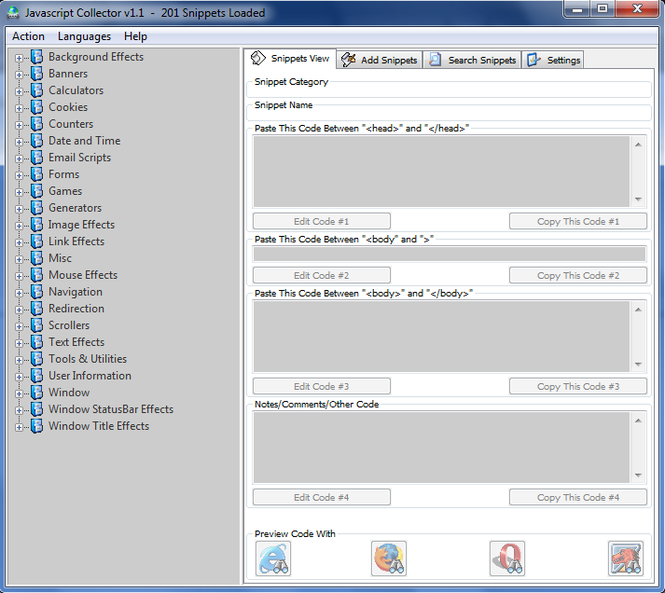Preview code with the dragon browser icon
The image size is (665, 593).
pos(626,558)
